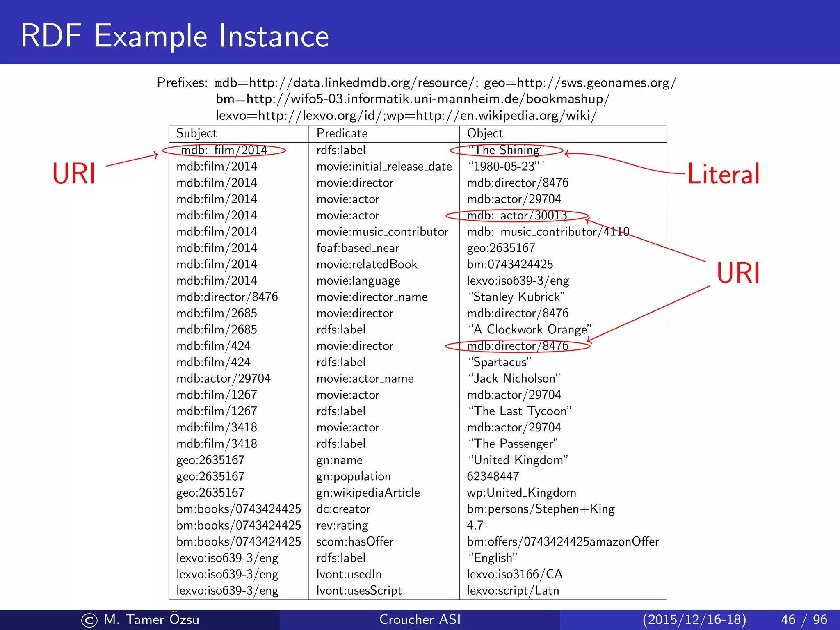Viewport: 840px width, 630px height.
Task: Select object 'wp:United_Kingdom'
Action: tap(521, 493)
